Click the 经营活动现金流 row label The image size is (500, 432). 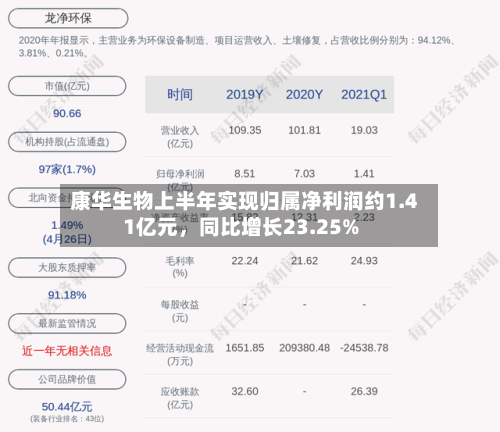180,355
